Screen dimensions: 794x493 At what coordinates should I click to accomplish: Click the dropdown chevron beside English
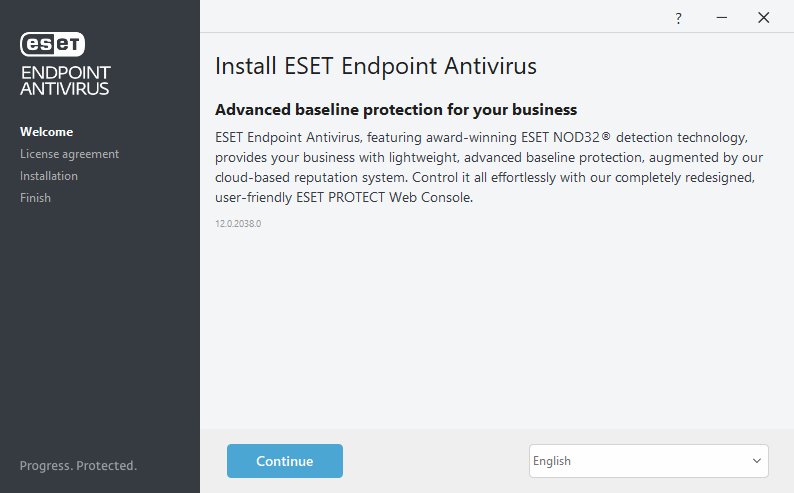coord(756,461)
